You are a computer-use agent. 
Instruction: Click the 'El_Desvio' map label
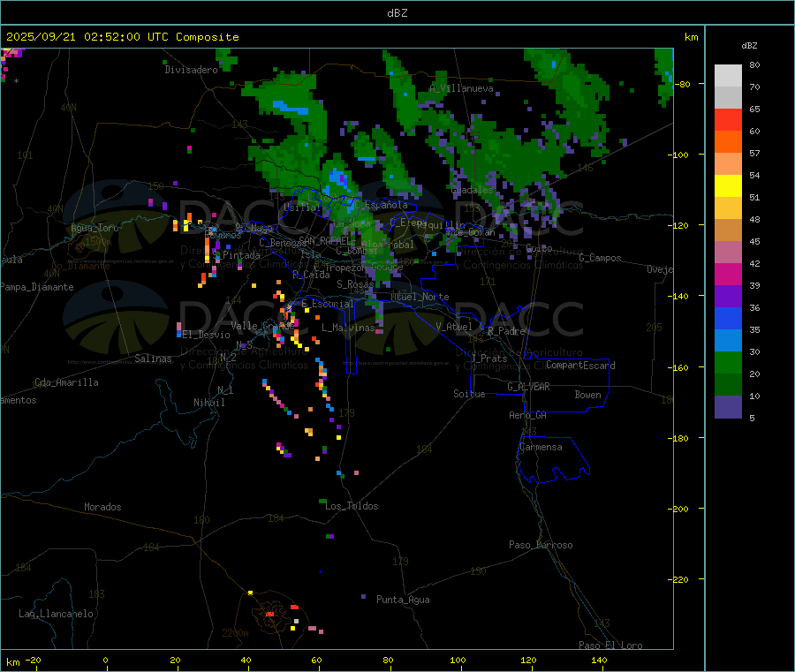pyautogui.click(x=206, y=335)
